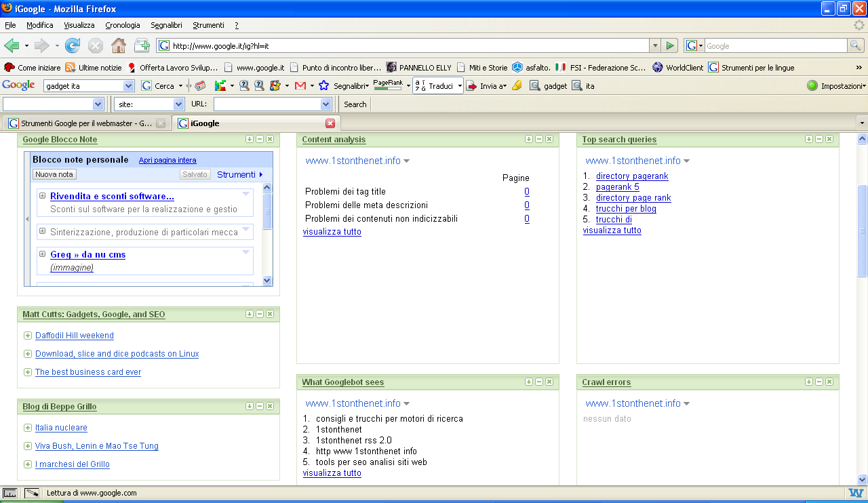Image resolution: width=868 pixels, height=503 pixels.
Task: Open the Impostazioni dropdown
Action: point(837,86)
